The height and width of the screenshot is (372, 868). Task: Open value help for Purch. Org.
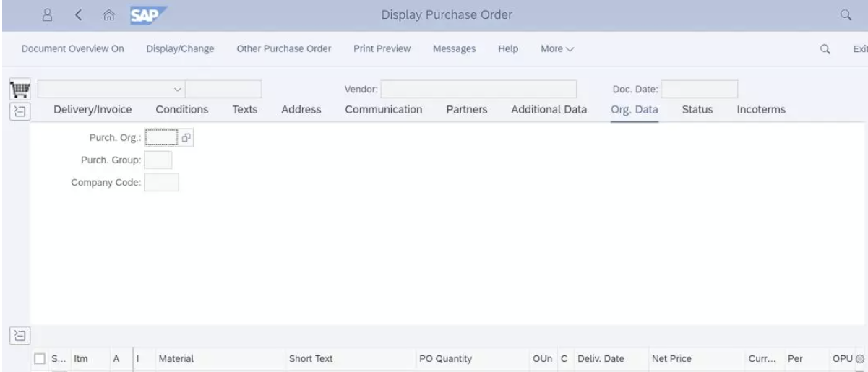tap(186, 137)
